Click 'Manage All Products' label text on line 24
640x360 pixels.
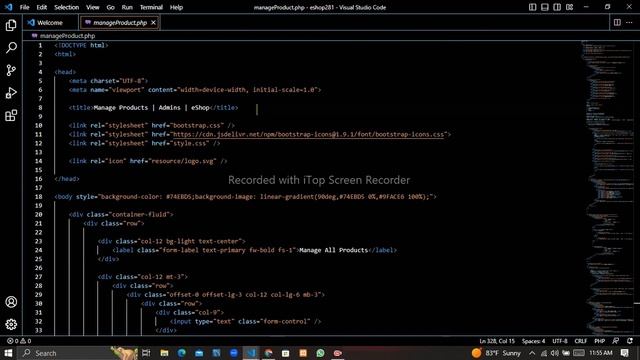click(333, 250)
